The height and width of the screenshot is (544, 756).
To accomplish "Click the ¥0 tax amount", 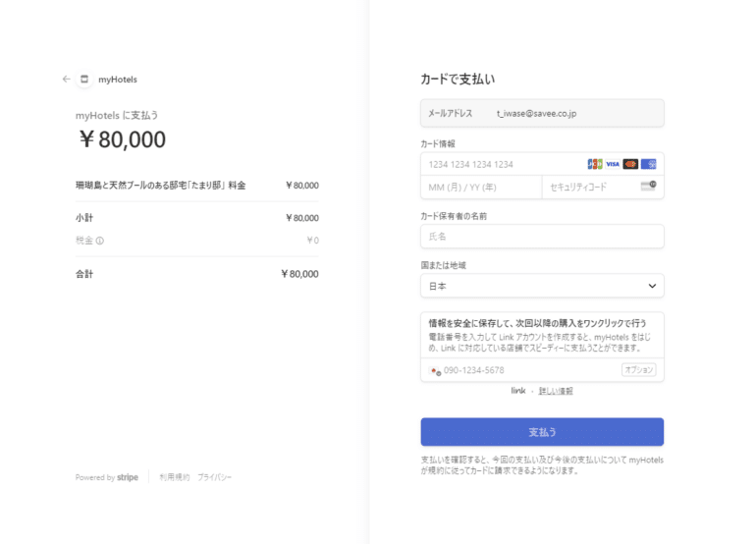I will tap(312, 241).
